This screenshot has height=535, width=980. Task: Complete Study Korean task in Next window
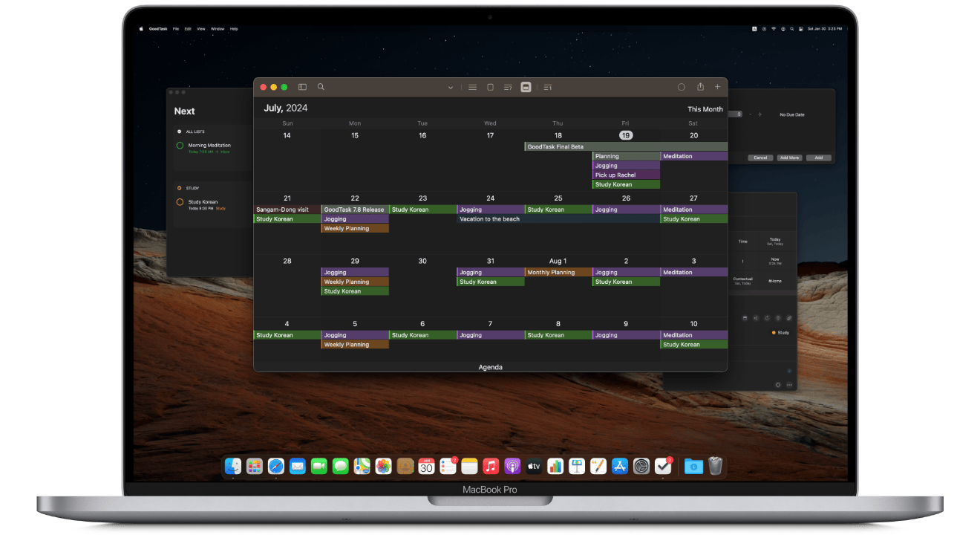180,202
